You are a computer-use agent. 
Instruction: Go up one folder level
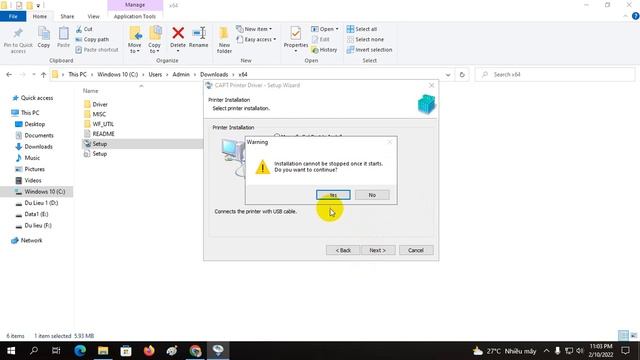(x=43, y=74)
